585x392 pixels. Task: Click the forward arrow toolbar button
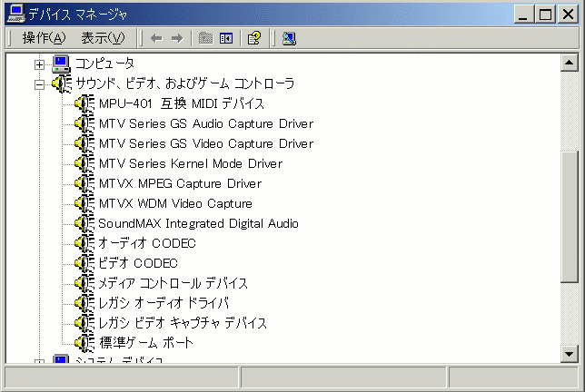click(177, 38)
